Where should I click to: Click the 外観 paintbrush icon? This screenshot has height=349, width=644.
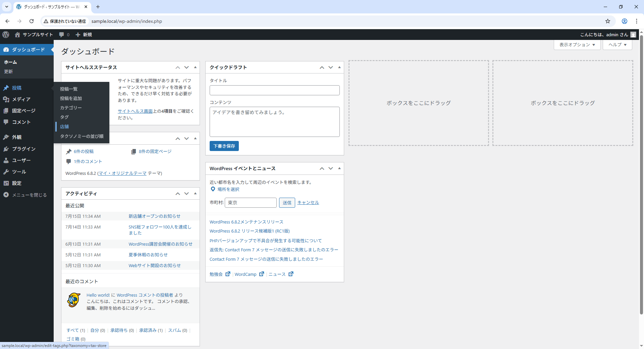(6, 137)
